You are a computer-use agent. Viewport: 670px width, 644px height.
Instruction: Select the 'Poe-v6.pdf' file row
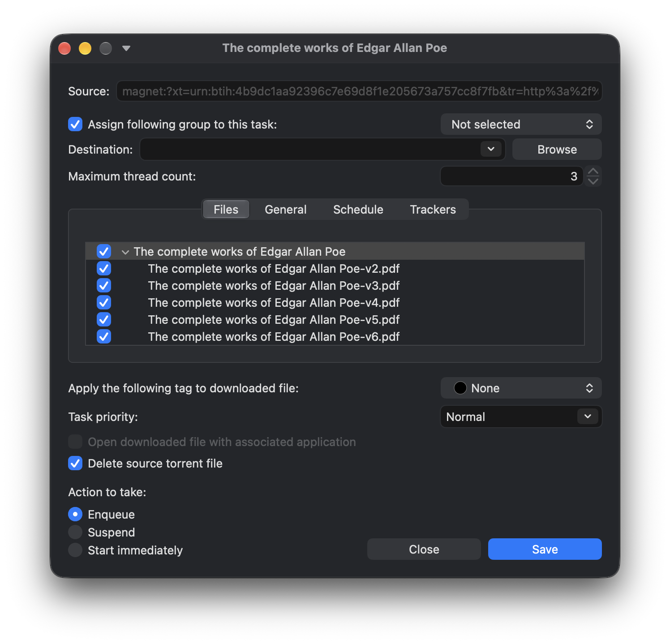pyautogui.click(x=335, y=336)
